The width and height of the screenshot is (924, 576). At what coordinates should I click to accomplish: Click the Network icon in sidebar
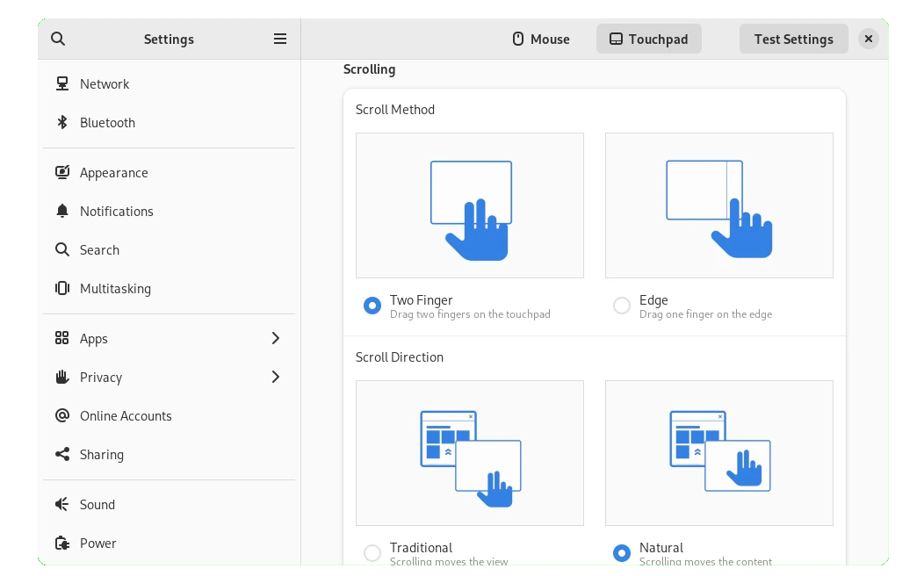pos(62,84)
